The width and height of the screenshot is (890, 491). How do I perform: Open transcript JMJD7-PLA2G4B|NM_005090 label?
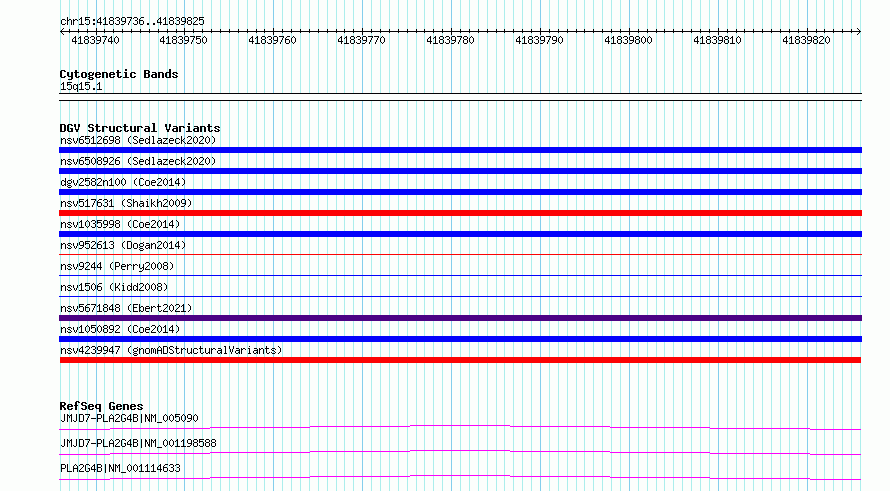click(129, 418)
